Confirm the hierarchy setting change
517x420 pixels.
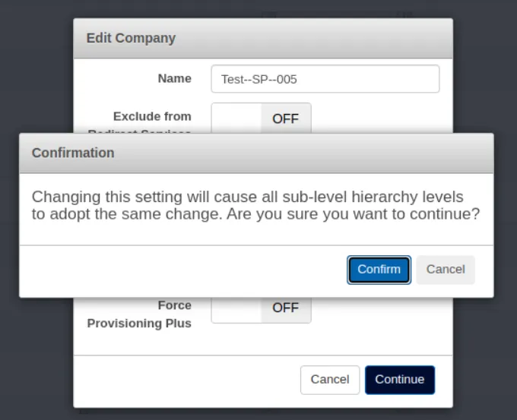click(x=379, y=270)
